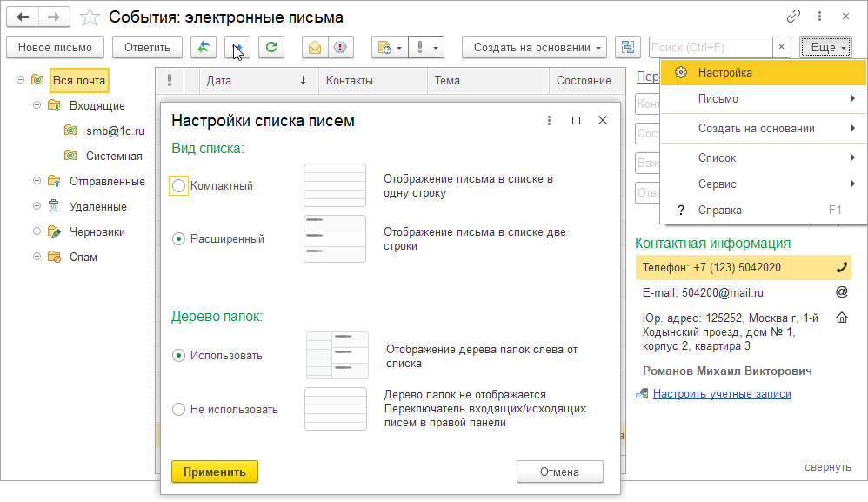Screen dimensions: 868x502
Task: Copy the link using the chain icon
Action: 793,17
